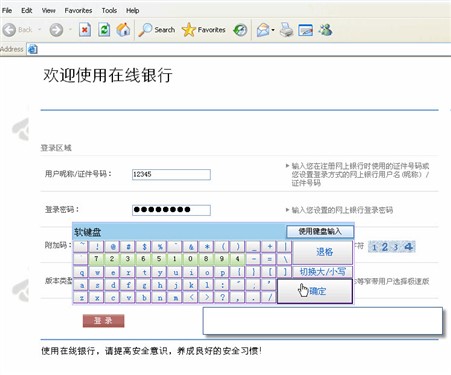Viewport: 451px width, 375px height.
Task: Open the Forward button history dropdown arrow
Action: [x=70, y=30]
